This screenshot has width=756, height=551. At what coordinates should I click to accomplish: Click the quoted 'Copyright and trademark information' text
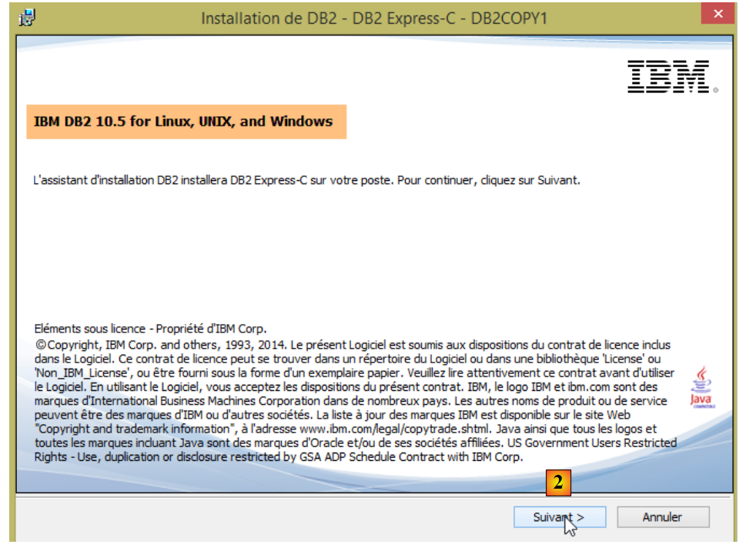tap(132, 429)
